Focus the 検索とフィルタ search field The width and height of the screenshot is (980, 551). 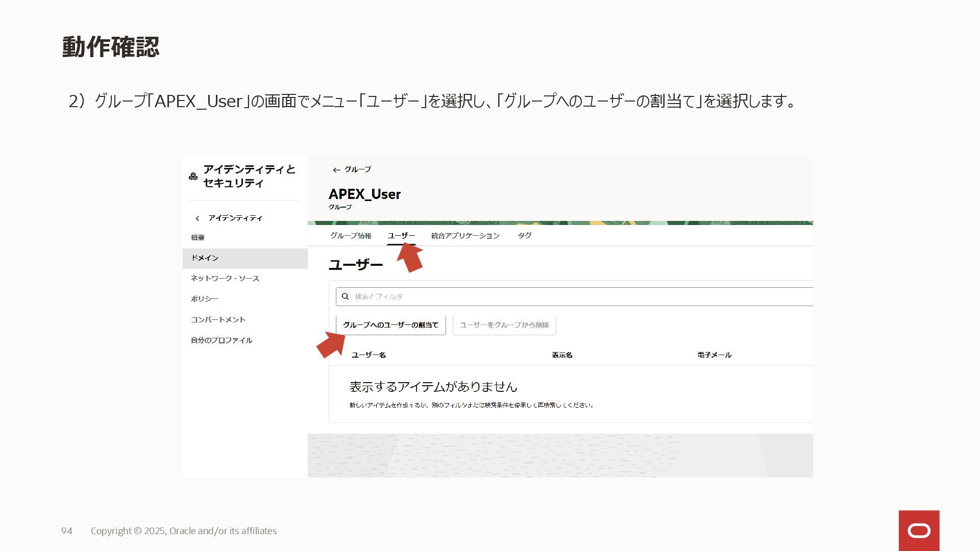coord(574,296)
